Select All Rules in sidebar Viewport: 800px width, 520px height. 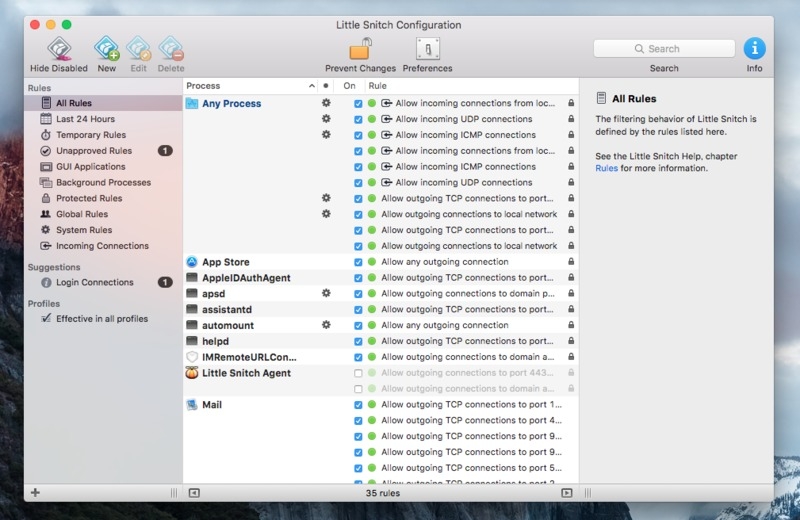pos(104,103)
